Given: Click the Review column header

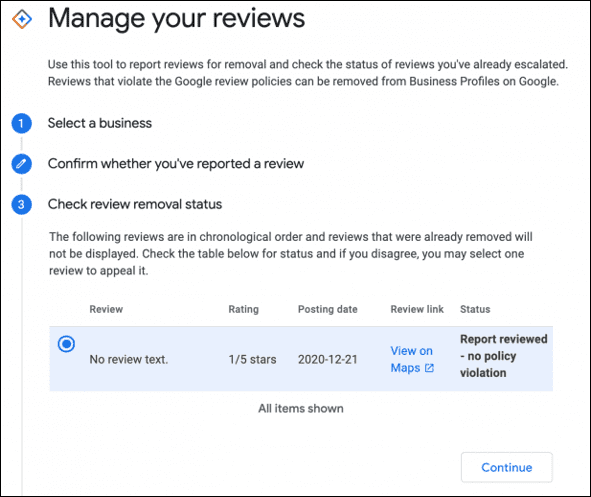Looking at the screenshot, I should [x=106, y=309].
